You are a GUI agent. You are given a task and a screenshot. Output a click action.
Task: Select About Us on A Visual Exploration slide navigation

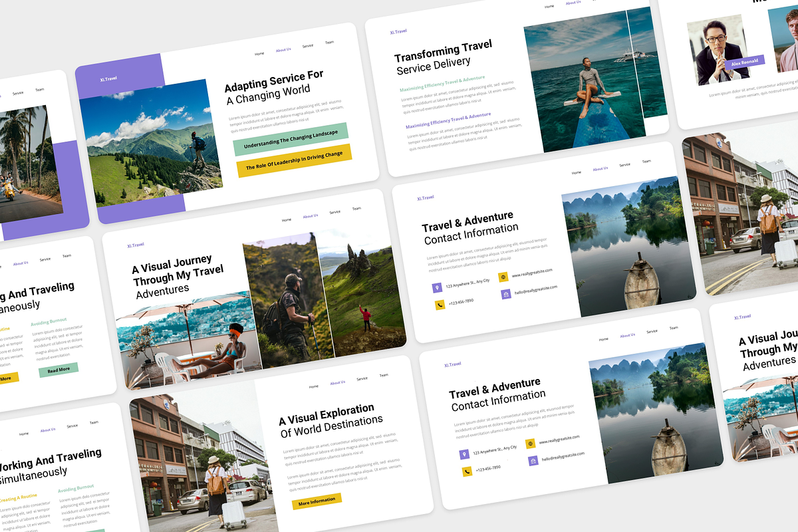point(338,382)
